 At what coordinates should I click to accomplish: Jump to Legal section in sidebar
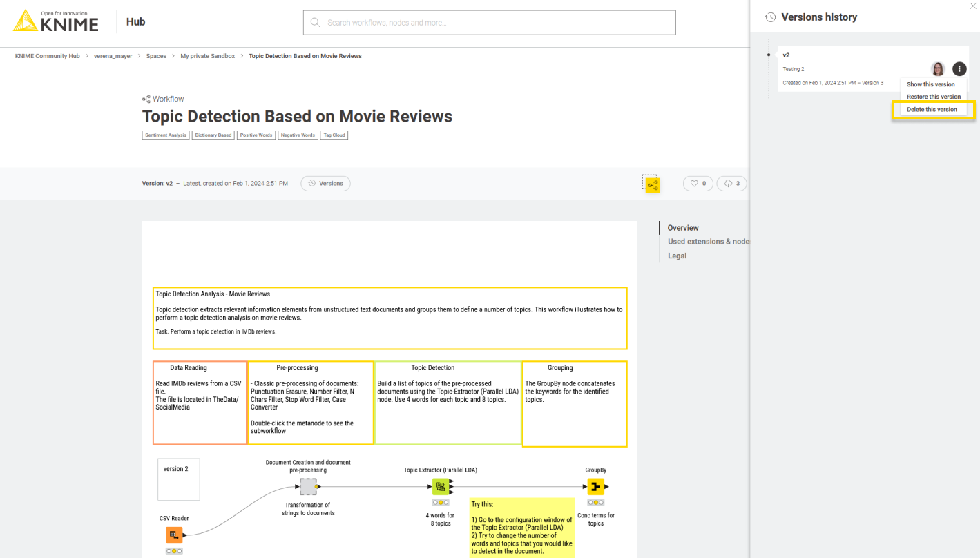coord(677,256)
